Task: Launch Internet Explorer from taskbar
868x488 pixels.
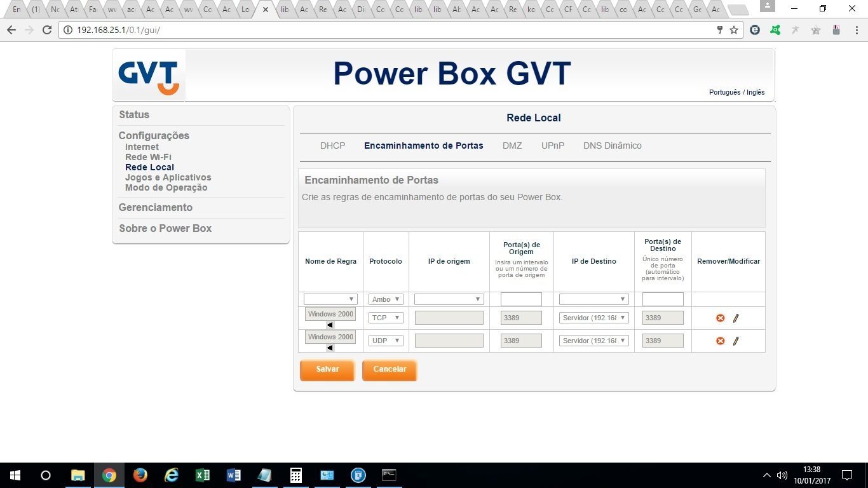Action: [172, 475]
